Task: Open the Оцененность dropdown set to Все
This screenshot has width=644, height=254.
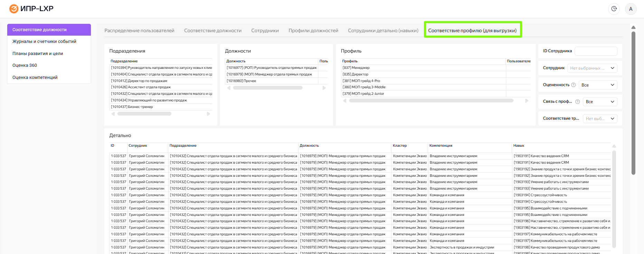Action: tap(598, 85)
